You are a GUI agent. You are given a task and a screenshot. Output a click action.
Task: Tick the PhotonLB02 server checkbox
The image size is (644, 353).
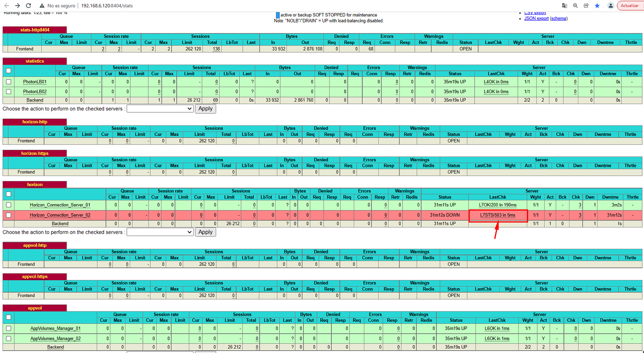[8, 92]
